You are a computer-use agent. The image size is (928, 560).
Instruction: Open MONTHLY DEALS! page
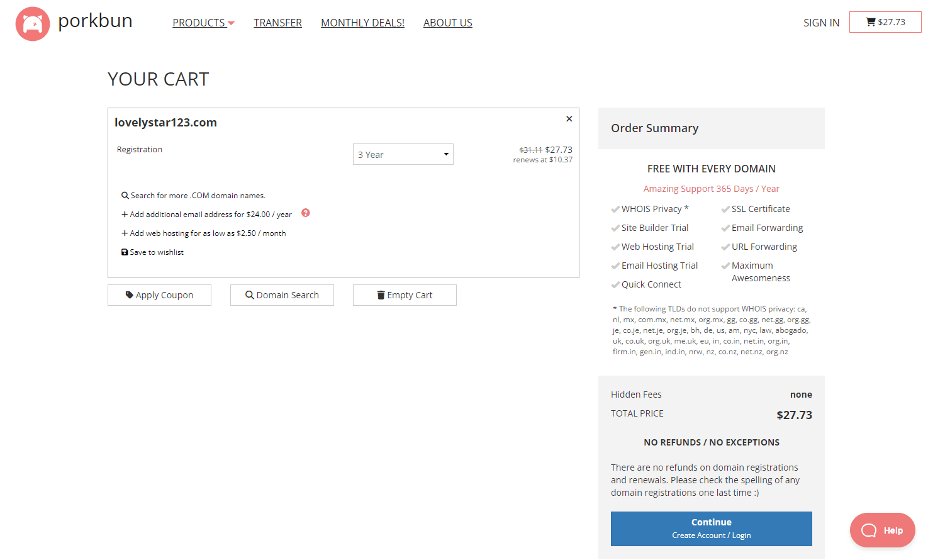pyautogui.click(x=362, y=23)
